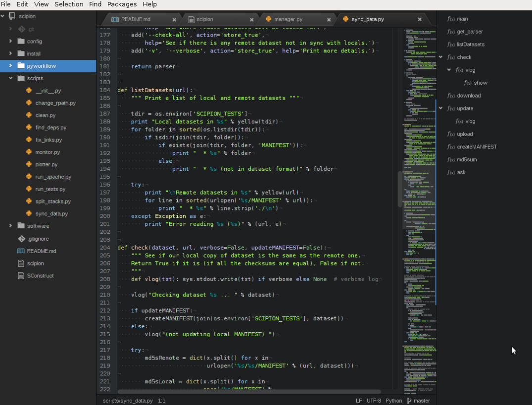Click the software folder icon
Image resolution: width=532 pixels, height=405 pixels.
point(21,226)
